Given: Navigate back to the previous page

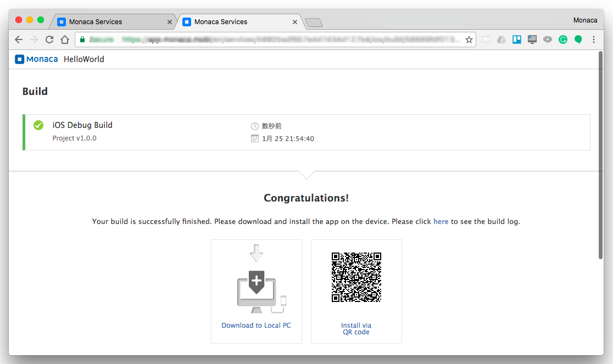Looking at the screenshot, I should (19, 40).
